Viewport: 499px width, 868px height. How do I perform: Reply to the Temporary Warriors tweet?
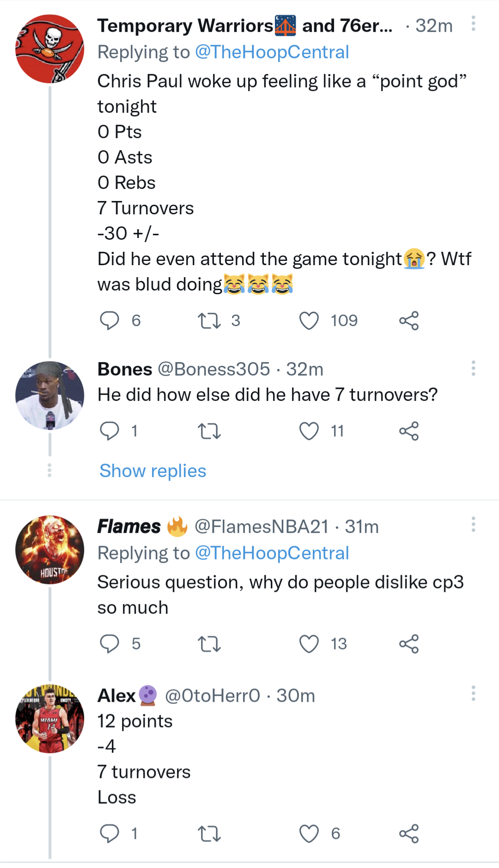point(110,321)
